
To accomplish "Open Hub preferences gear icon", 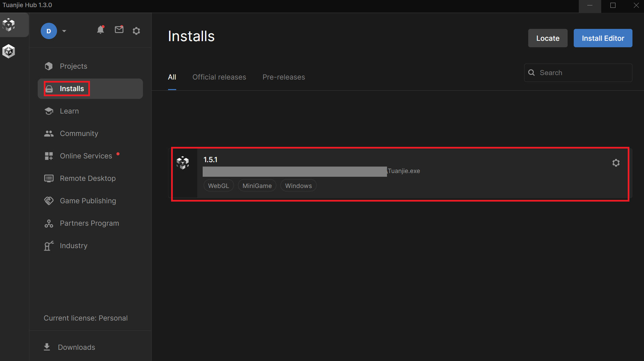I will click(x=136, y=31).
